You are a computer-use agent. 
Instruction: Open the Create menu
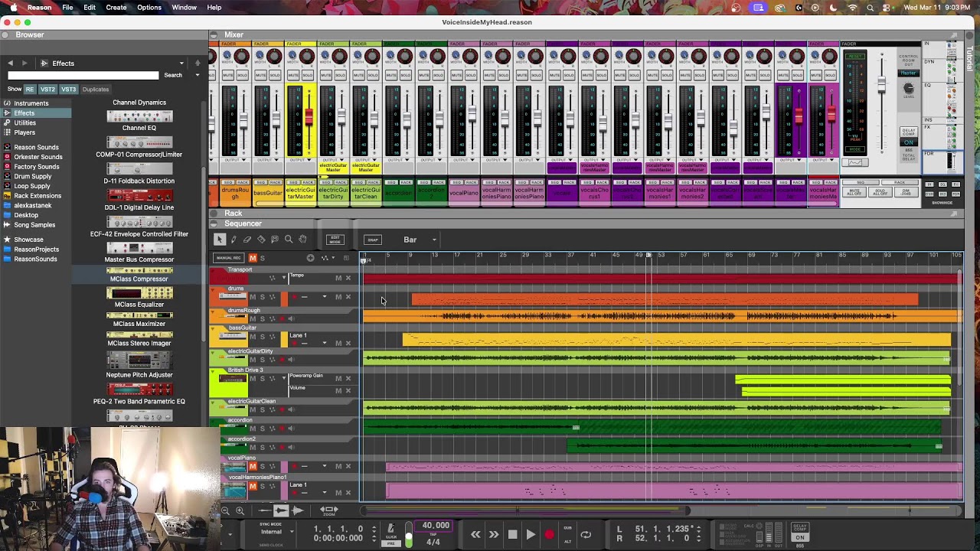[116, 8]
